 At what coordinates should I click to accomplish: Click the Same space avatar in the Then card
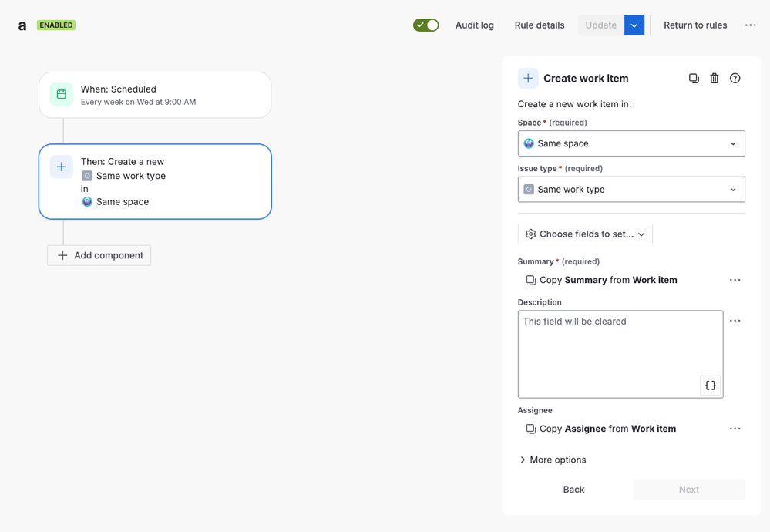(87, 202)
